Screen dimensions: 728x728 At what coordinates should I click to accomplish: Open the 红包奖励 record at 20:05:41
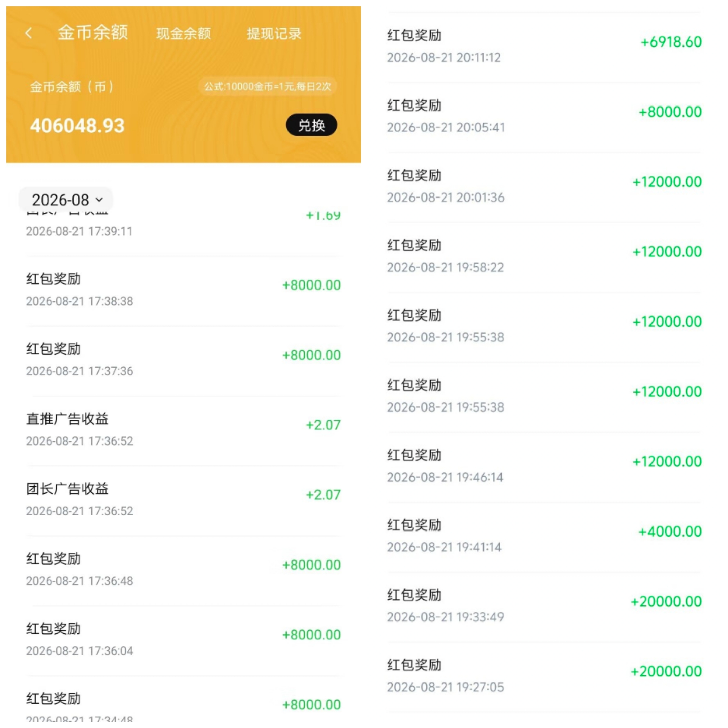pyautogui.click(x=544, y=117)
